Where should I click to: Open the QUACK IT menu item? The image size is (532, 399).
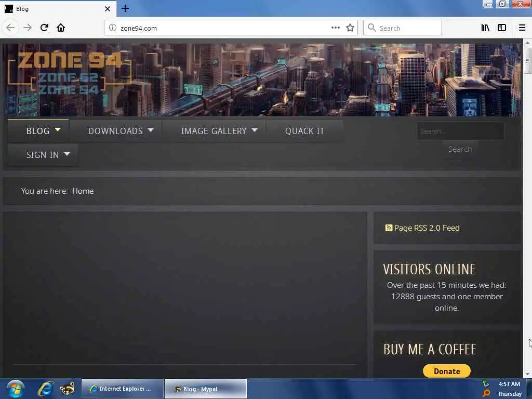point(304,131)
